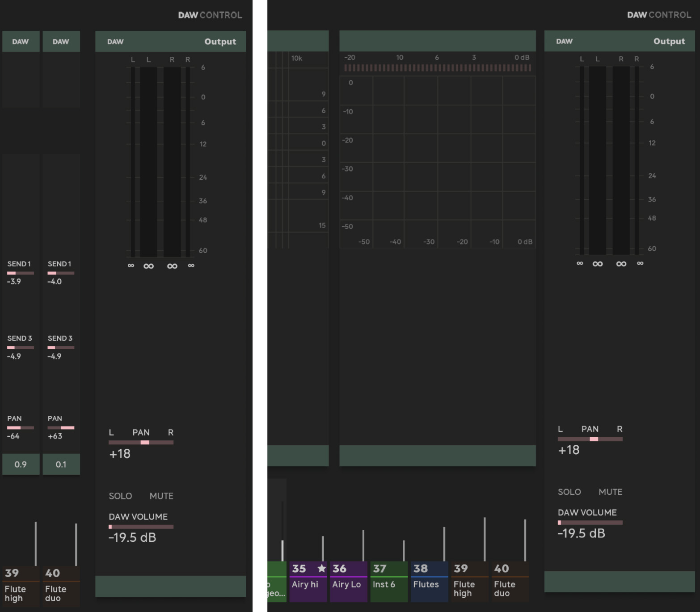Mute the Output channel
The width and height of the screenshot is (700, 612).
(x=161, y=496)
